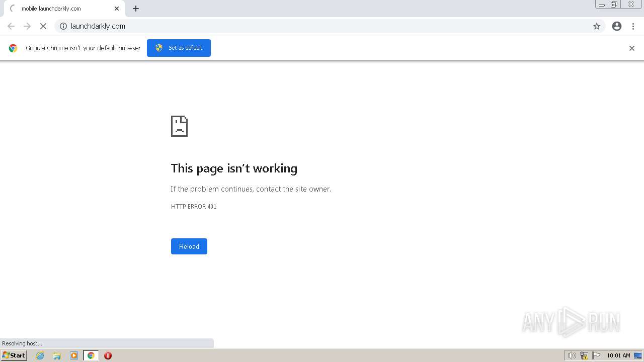Minimize the Chrome window
644x362 pixels.
[602, 5]
